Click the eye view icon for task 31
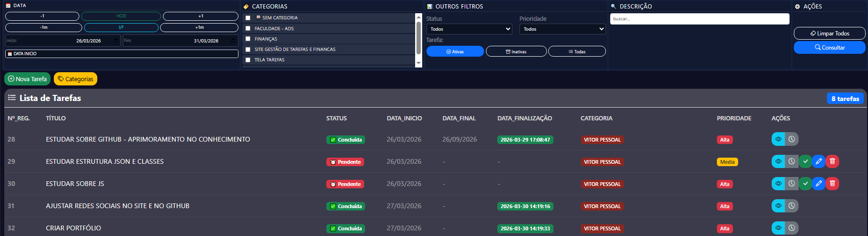This screenshot has width=868, height=236. (x=778, y=206)
